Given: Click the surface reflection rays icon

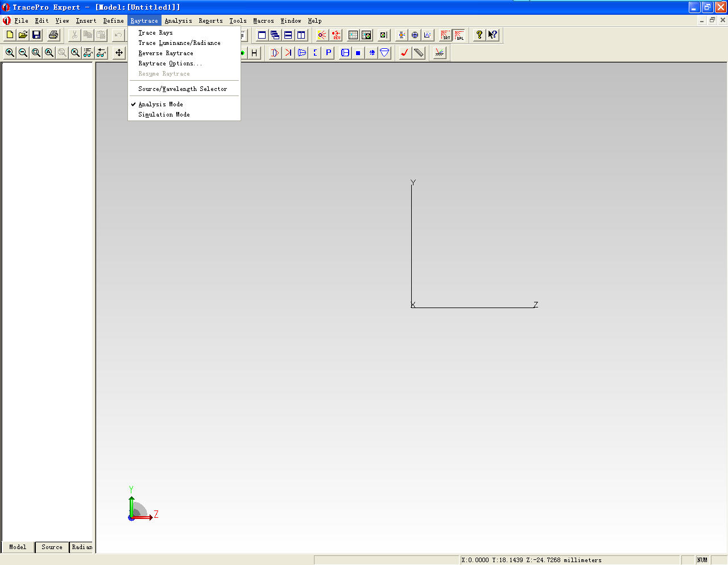Looking at the screenshot, I should point(440,53).
